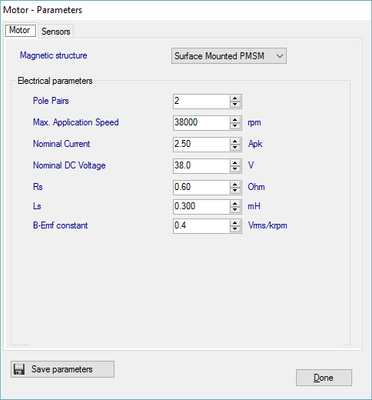Increase Pole Pairs with up arrow
Image resolution: width=372 pixels, height=400 pixels.
(x=235, y=98)
